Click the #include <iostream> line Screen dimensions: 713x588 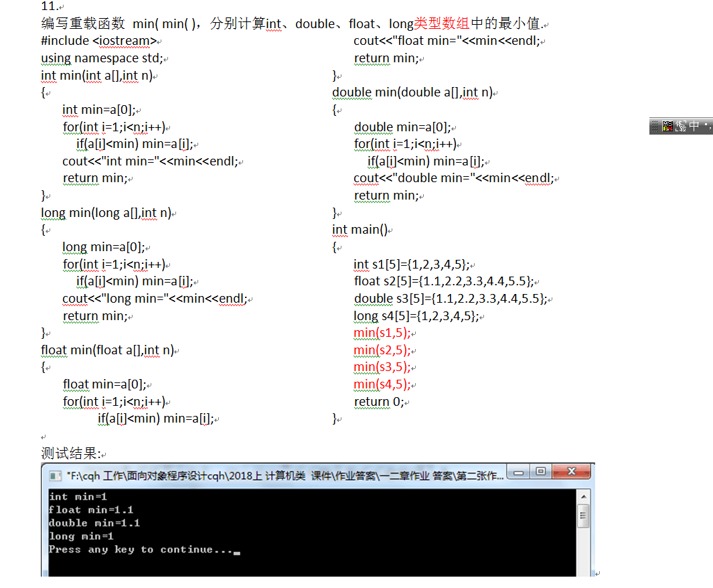pos(99,41)
